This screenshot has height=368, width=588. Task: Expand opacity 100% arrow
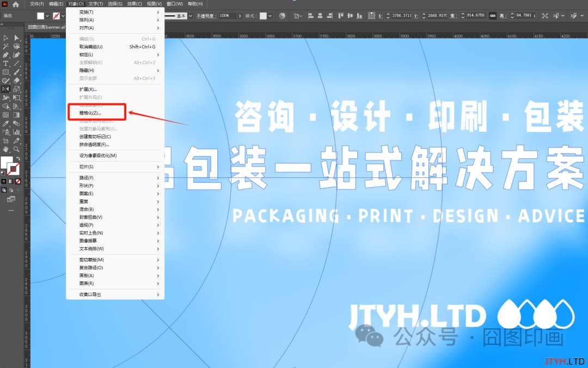(240, 16)
